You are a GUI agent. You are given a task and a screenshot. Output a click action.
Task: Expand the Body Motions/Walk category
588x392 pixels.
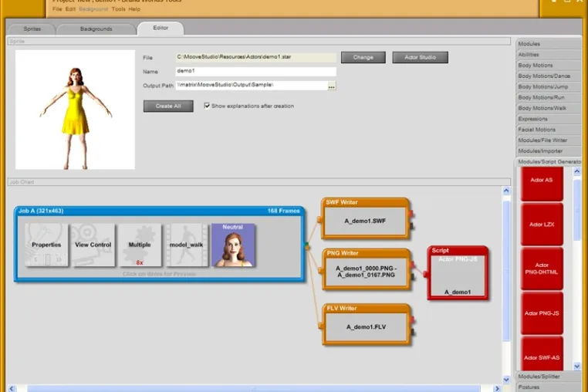[549, 108]
